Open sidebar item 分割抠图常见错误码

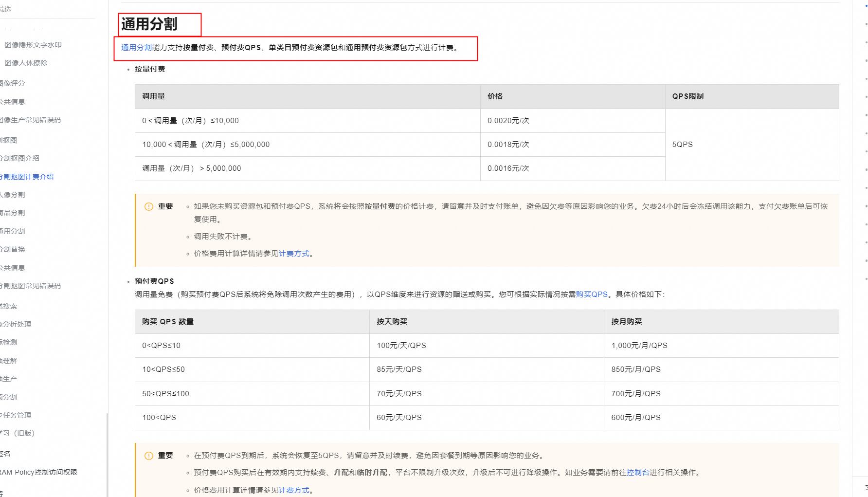(31, 286)
